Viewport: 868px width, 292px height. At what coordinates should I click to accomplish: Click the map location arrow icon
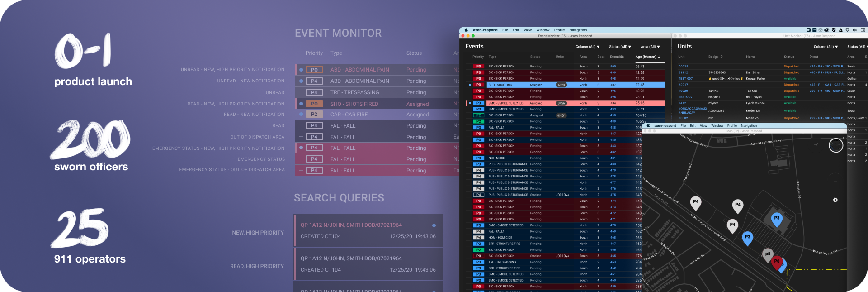(x=816, y=145)
